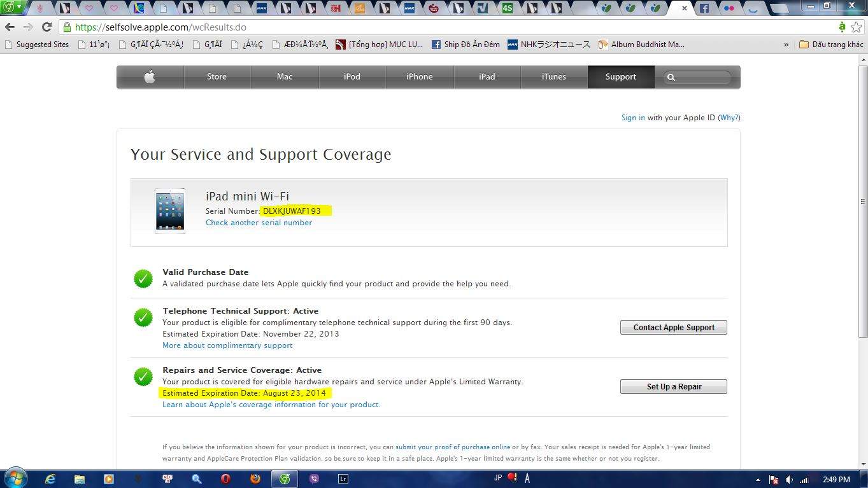Click the Contact Apple Support button
This screenshot has width=868, height=488.
click(674, 328)
